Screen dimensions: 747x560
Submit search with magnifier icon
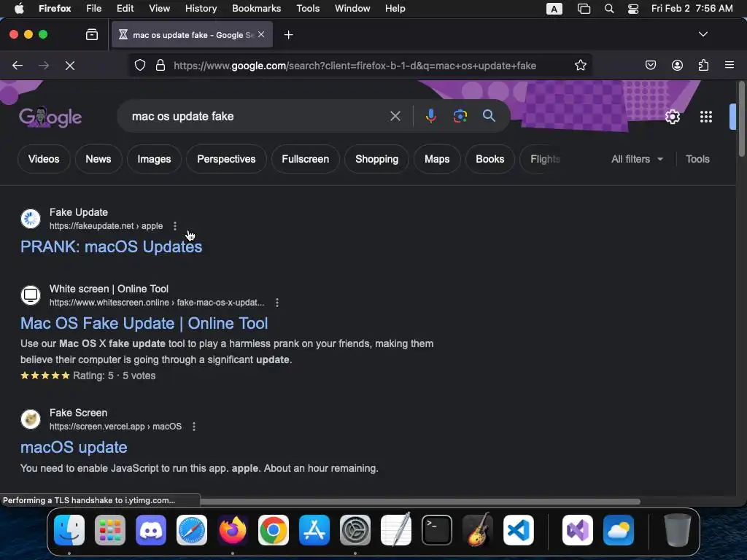tap(489, 116)
